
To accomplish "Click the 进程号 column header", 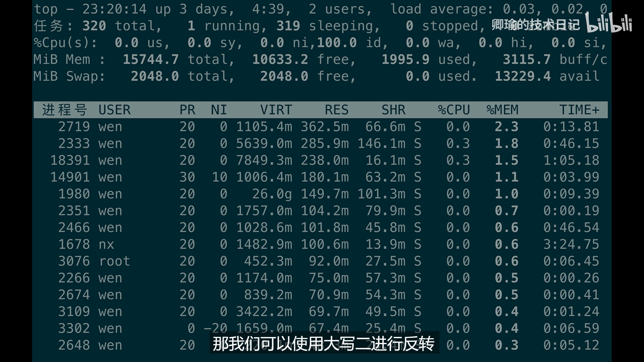I will (x=64, y=110).
